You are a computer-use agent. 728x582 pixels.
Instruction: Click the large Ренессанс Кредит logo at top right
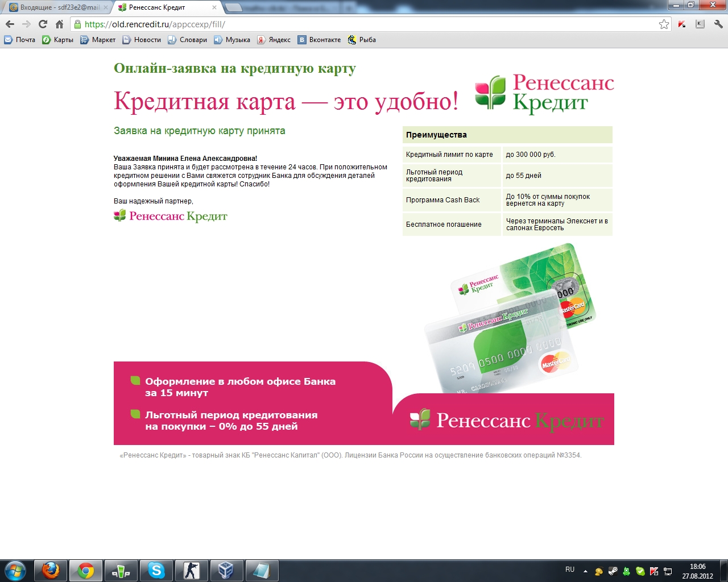pyautogui.click(x=544, y=93)
